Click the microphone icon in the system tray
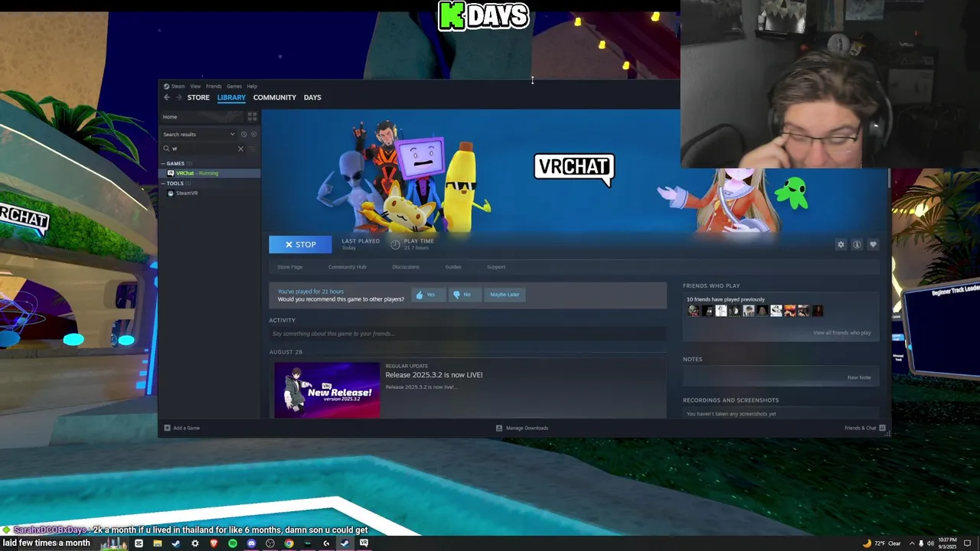This screenshot has height=551, width=980. pyautogui.click(x=920, y=543)
